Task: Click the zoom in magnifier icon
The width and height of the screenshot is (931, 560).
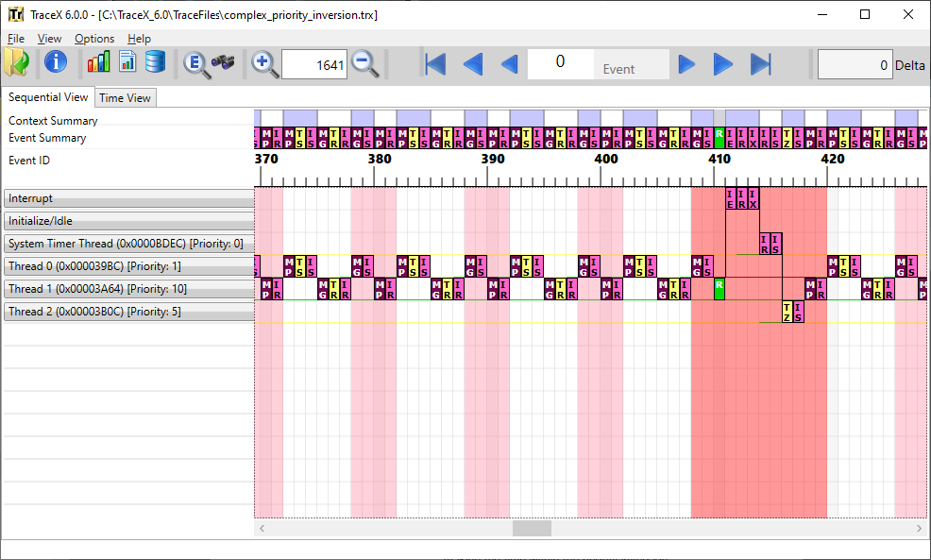Action: tap(264, 64)
